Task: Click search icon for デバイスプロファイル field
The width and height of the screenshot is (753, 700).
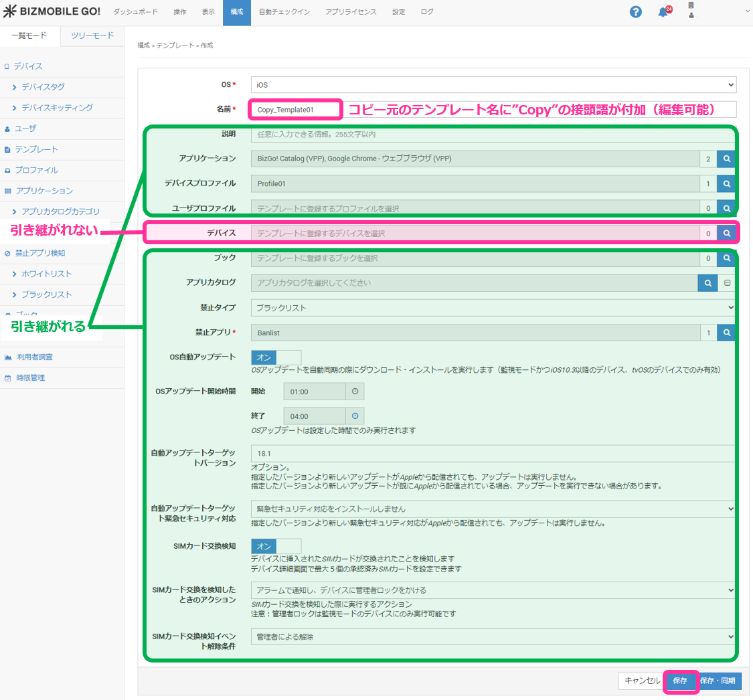Action: tap(726, 183)
